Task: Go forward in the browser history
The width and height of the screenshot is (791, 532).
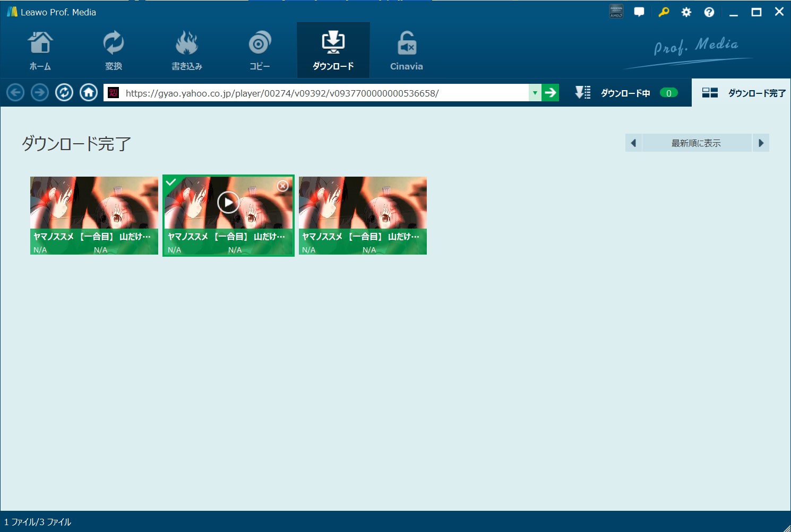Action: coord(40,93)
